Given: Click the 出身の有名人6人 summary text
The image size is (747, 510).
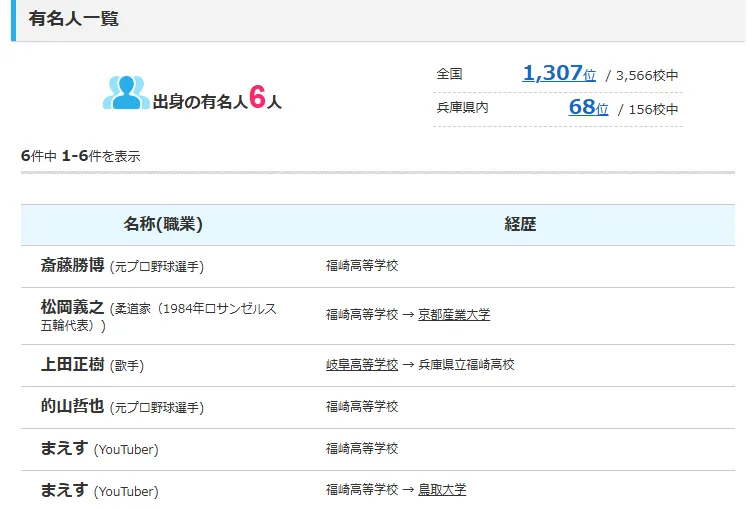Looking at the screenshot, I should [x=216, y=99].
